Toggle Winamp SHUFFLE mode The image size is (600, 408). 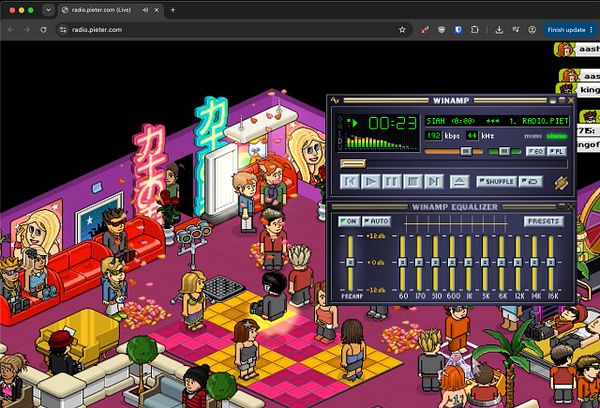pos(496,181)
